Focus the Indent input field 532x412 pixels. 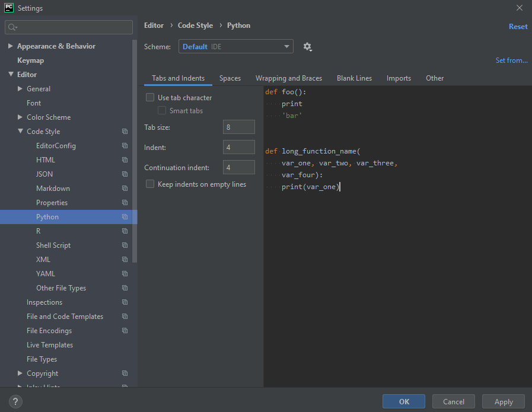pyautogui.click(x=239, y=147)
